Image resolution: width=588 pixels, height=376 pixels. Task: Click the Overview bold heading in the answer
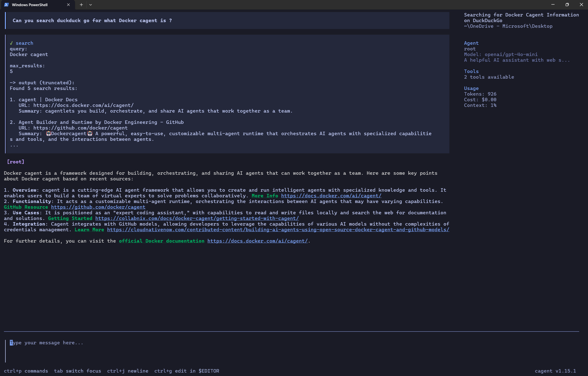(24, 190)
